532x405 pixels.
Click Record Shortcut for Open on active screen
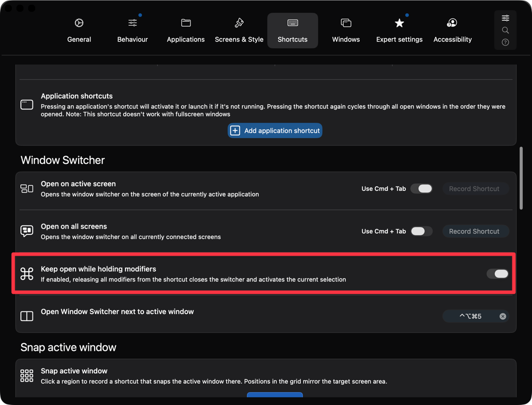[x=475, y=189]
